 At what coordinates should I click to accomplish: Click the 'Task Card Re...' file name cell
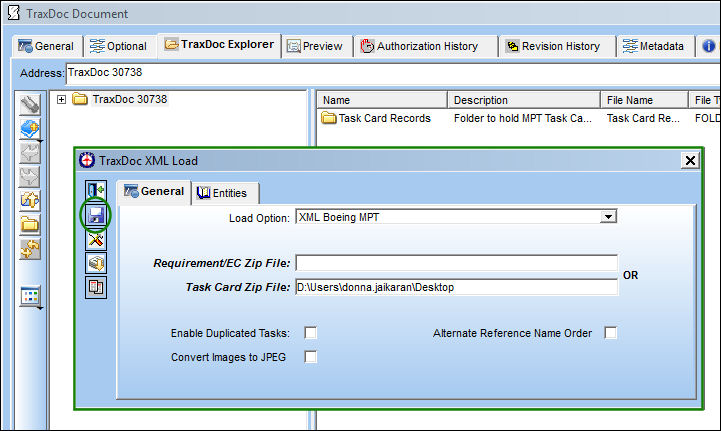643,118
